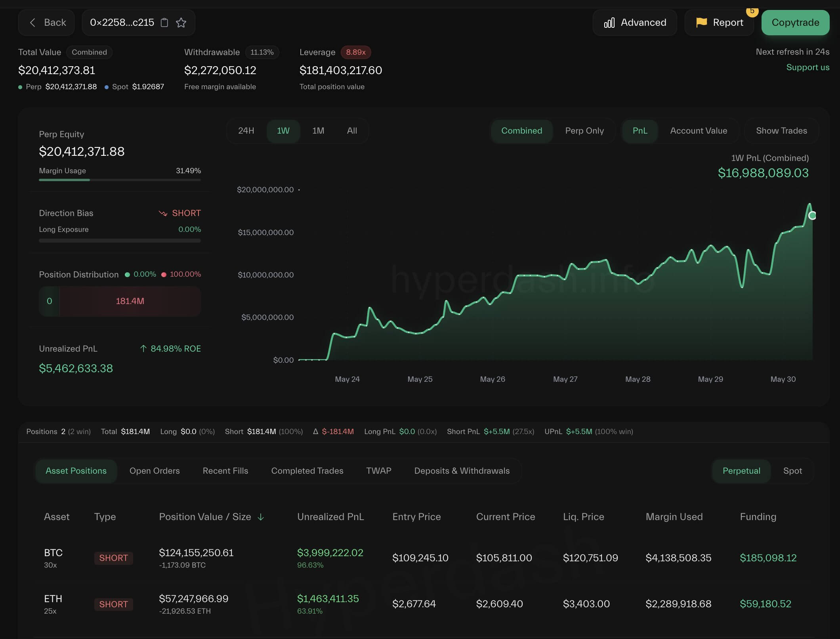Switch chart view to Perp Only
This screenshot has height=639, width=840.
(585, 131)
